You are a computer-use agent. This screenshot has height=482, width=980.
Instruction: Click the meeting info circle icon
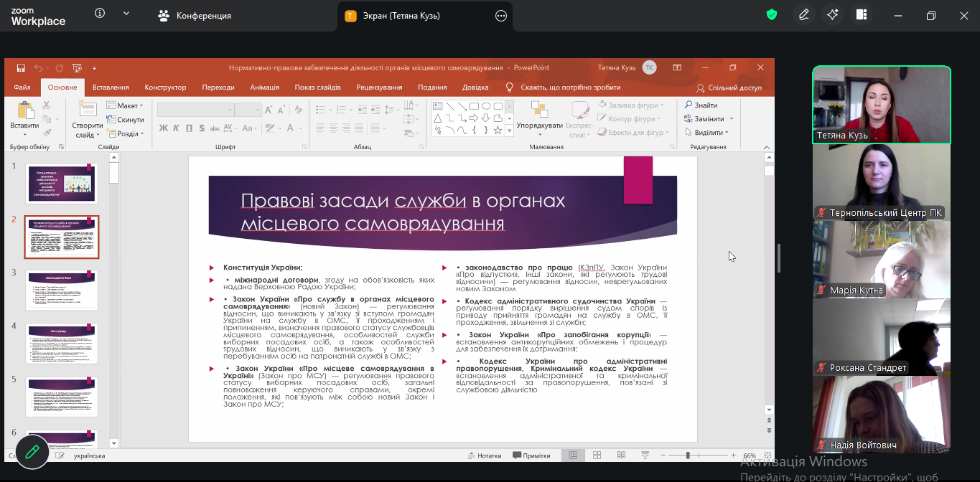(100, 14)
